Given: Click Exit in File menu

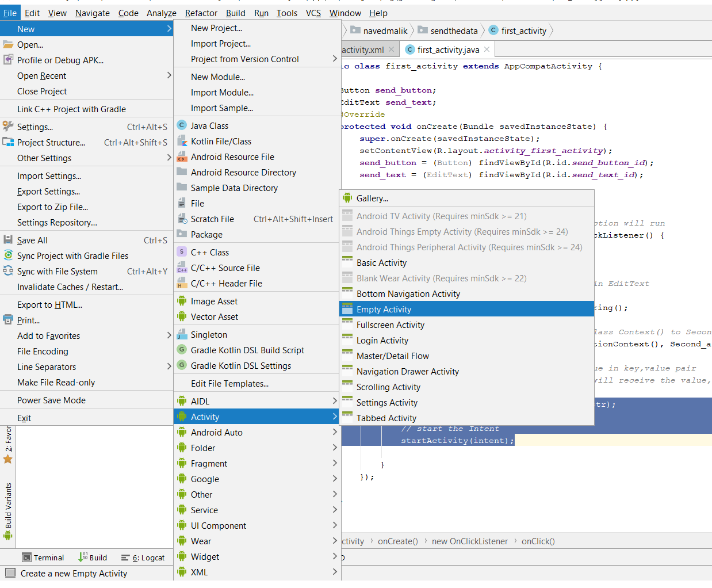Looking at the screenshot, I should point(87,418).
